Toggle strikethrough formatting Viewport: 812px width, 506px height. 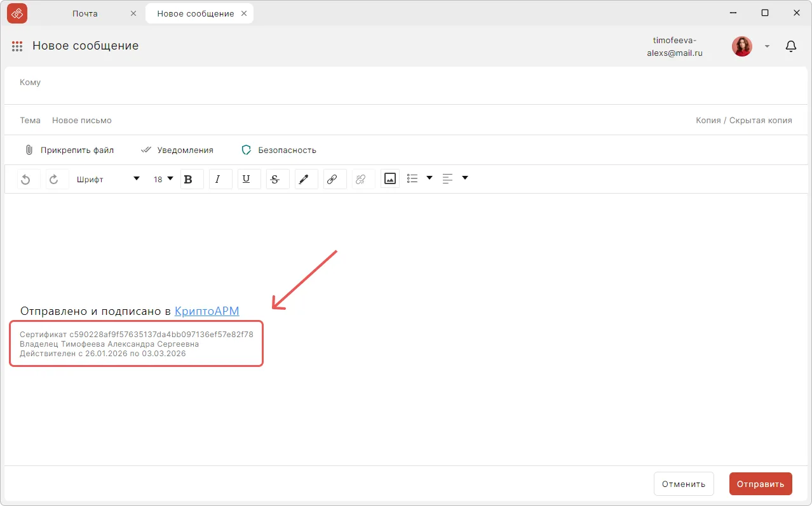tap(274, 180)
